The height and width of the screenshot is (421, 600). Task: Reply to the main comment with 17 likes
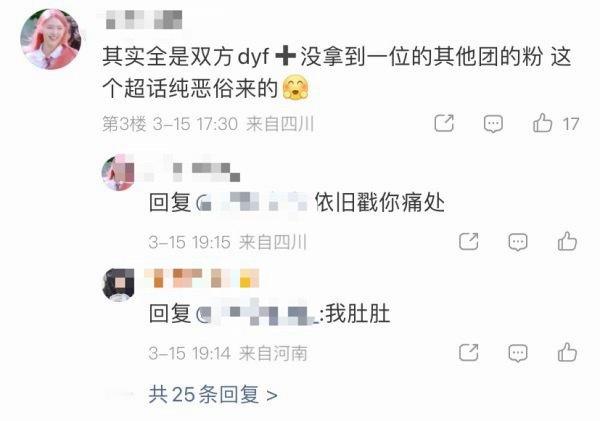pos(493,124)
